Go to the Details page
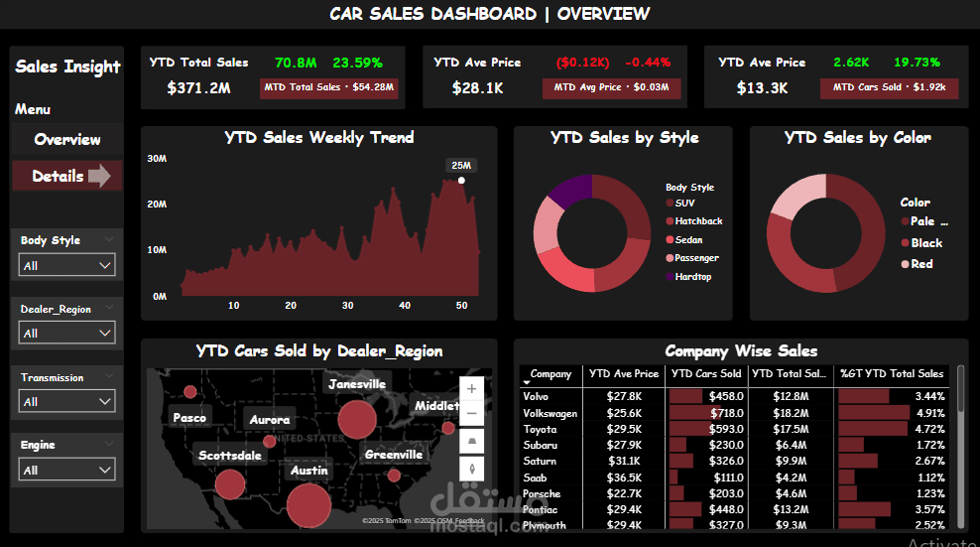The width and height of the screenshot is (980, 547). click(66, 176)
